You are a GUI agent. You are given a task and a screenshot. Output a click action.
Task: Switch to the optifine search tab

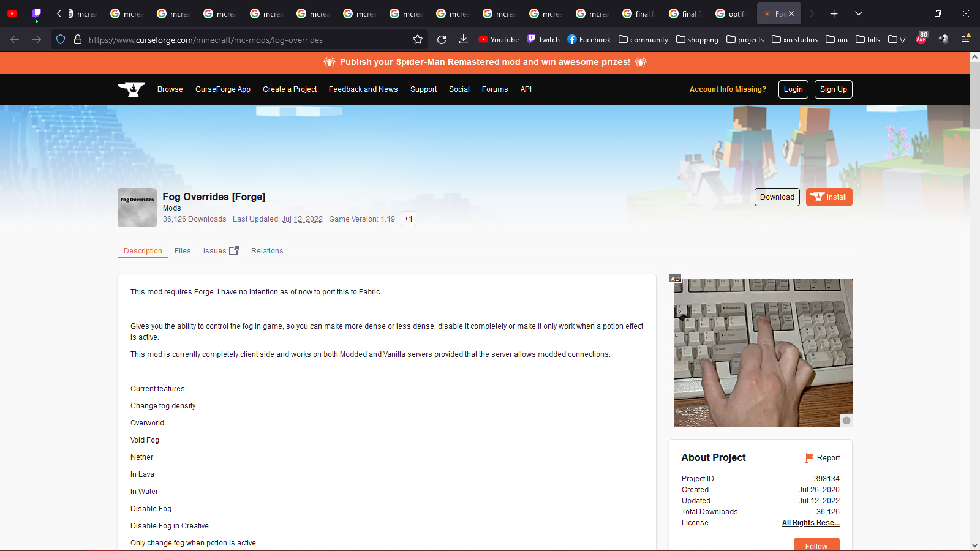[x=733, y=13]
